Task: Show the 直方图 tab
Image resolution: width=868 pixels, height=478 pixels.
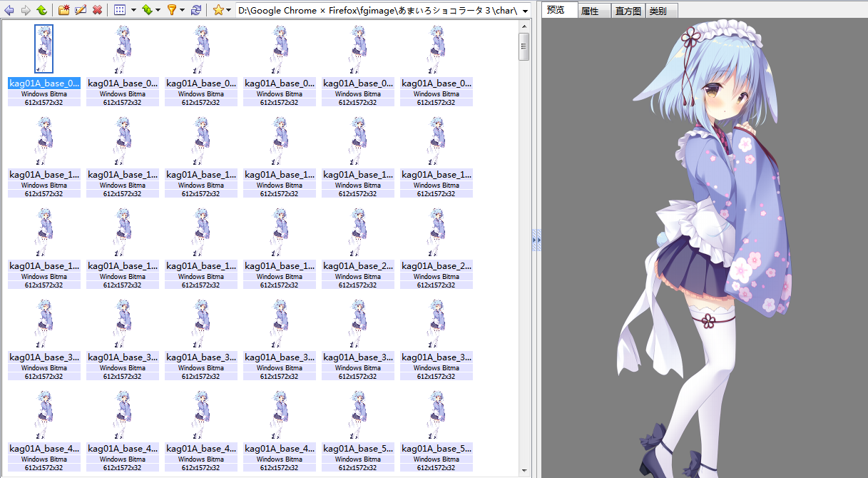Action: coord(628,11)
